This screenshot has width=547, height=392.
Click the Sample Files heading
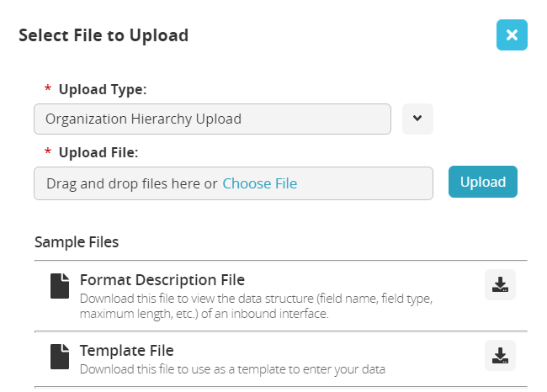click(77, 242)
